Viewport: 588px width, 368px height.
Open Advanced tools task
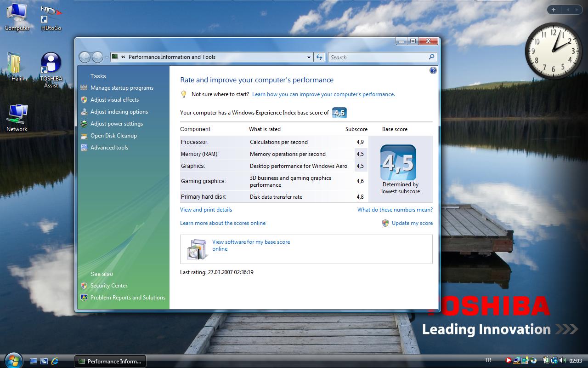(109, 148)
